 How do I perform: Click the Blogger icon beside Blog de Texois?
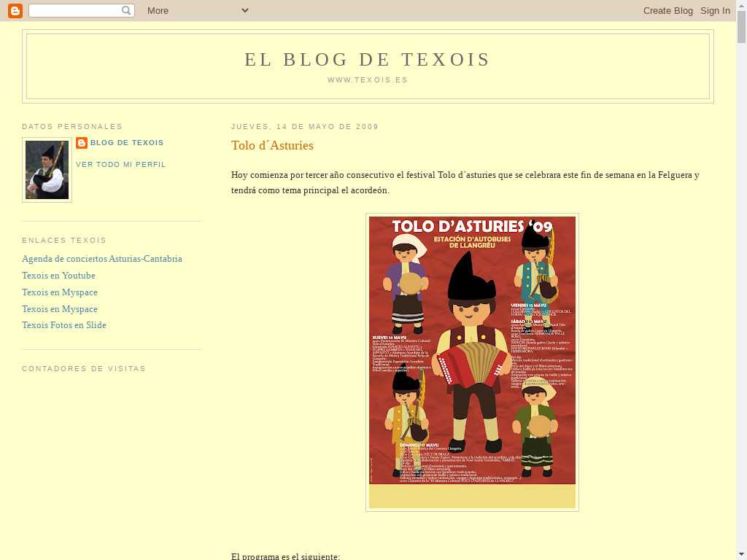point(82,143)
